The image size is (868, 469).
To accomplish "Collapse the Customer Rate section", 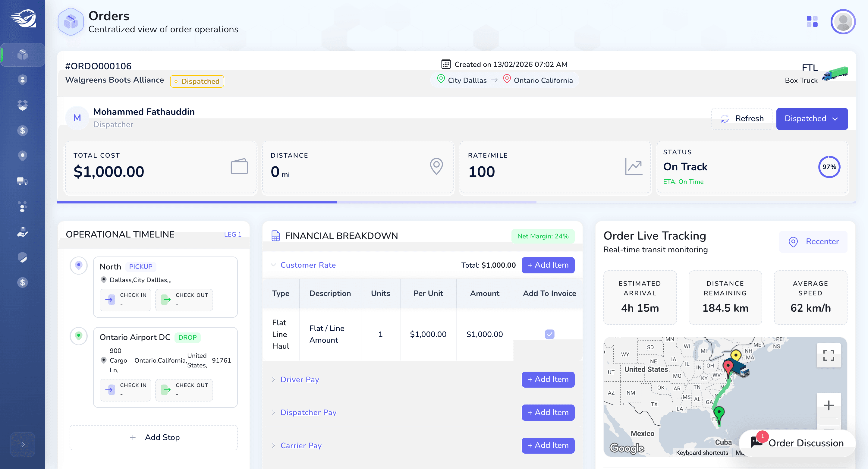I will click(x=273, y=265).
